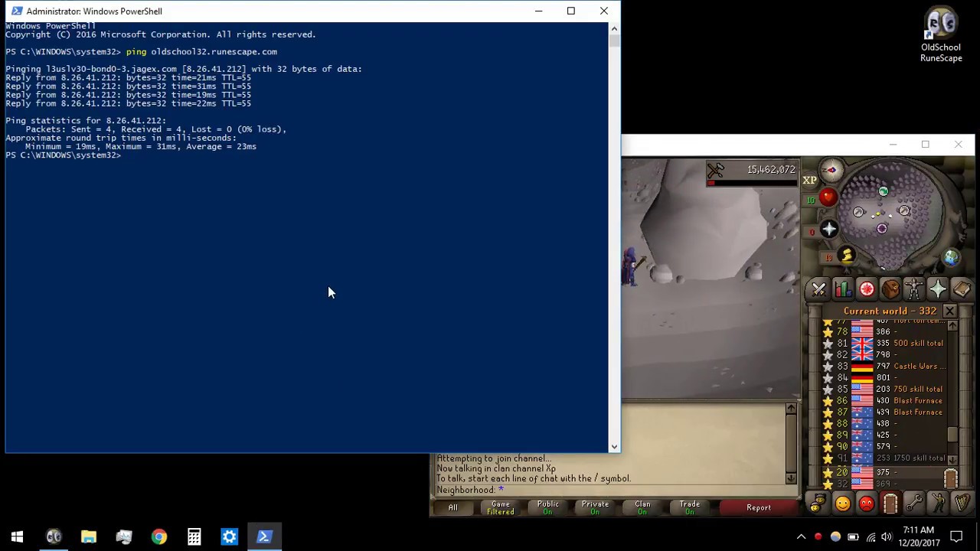Click the mining pickaxe XP tracker icon
Image resolution: width=980 pixels, height=551 pixels.
[716, 171]
